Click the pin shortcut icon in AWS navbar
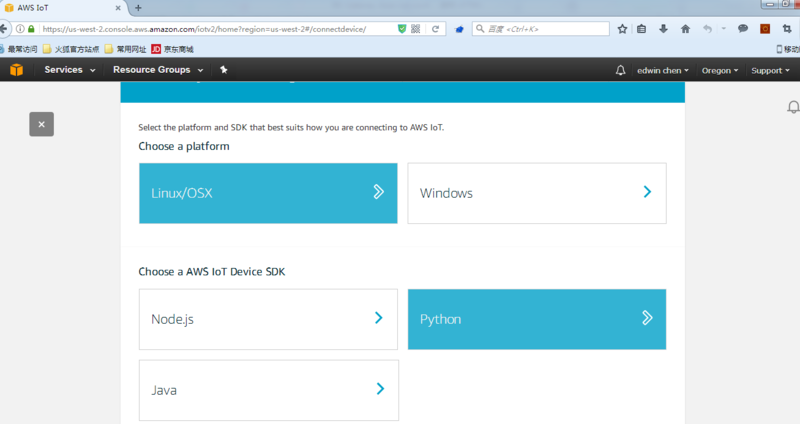800x424 pixels. (x=223, y=70)
